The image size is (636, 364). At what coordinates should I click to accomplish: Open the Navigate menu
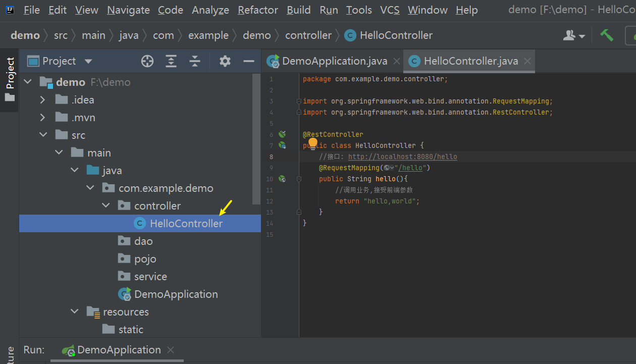pos(128,10)
